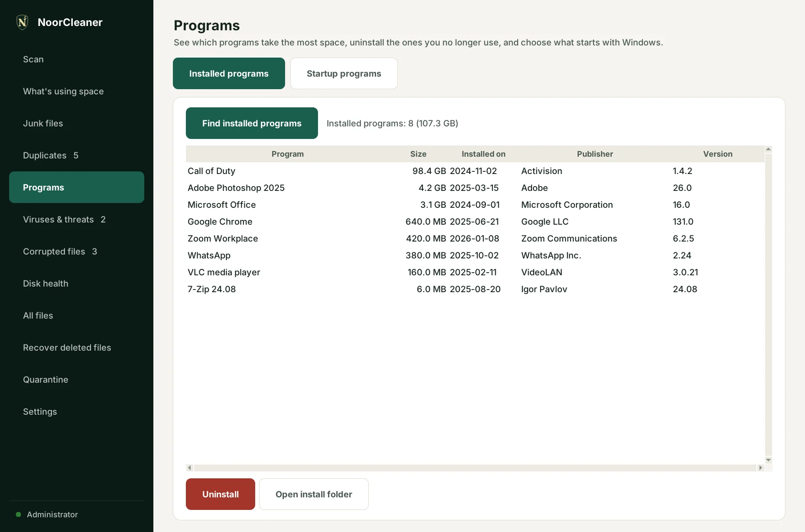Go to Disk health
Viewport: 805px width, 532px height.
click(x=77, y=284)
